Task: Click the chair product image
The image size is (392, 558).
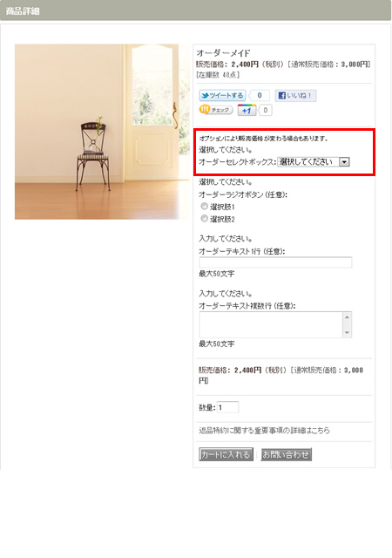Action: click(102, 132)
